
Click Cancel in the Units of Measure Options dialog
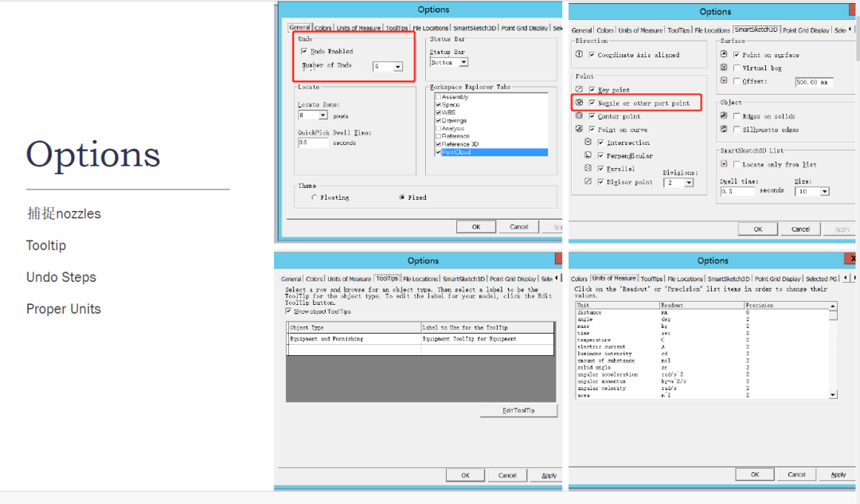coord(796,475)
